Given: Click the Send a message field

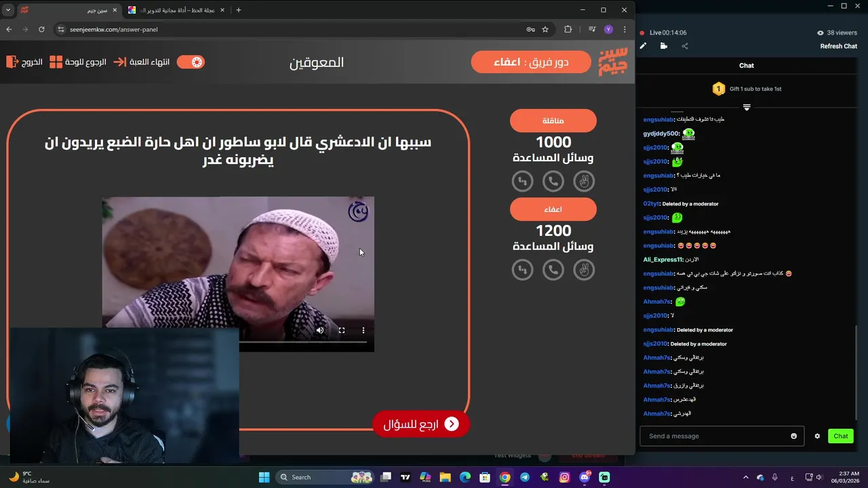Looking at the screenshot, I should click(717, 436).
